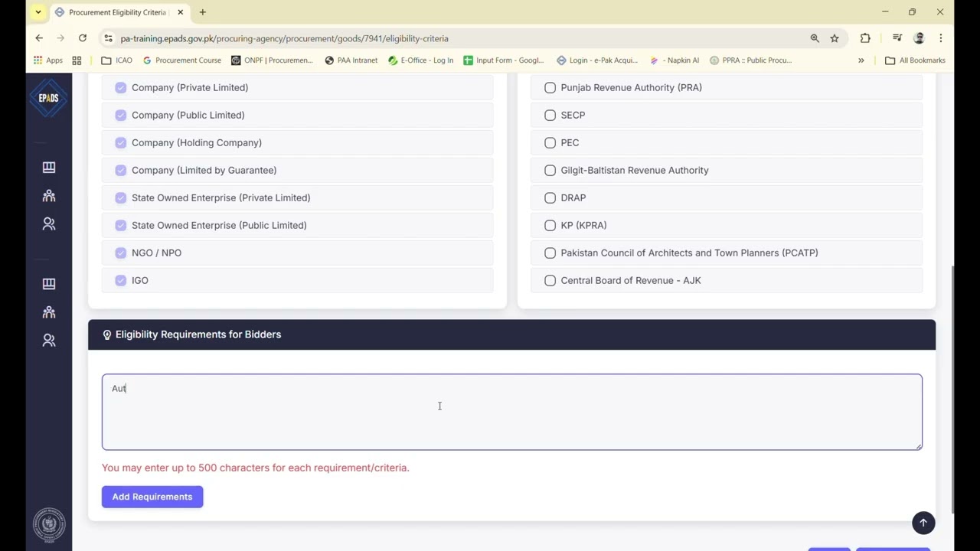Uncheck Company (Public Limited)
This screenshot has height=551, width=980.
click(x=121, y=115)
